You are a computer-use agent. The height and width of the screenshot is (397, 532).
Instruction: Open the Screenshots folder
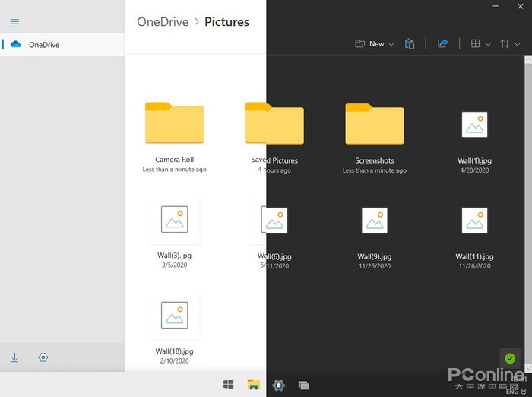[x=374, y=124]
